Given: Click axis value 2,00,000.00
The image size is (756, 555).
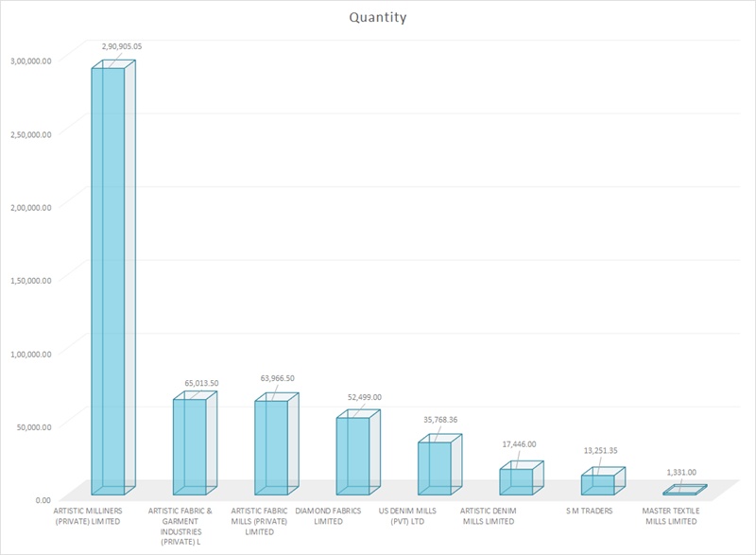Looking at the screenshot, I should pyautogui.click(x=31, y=207).
